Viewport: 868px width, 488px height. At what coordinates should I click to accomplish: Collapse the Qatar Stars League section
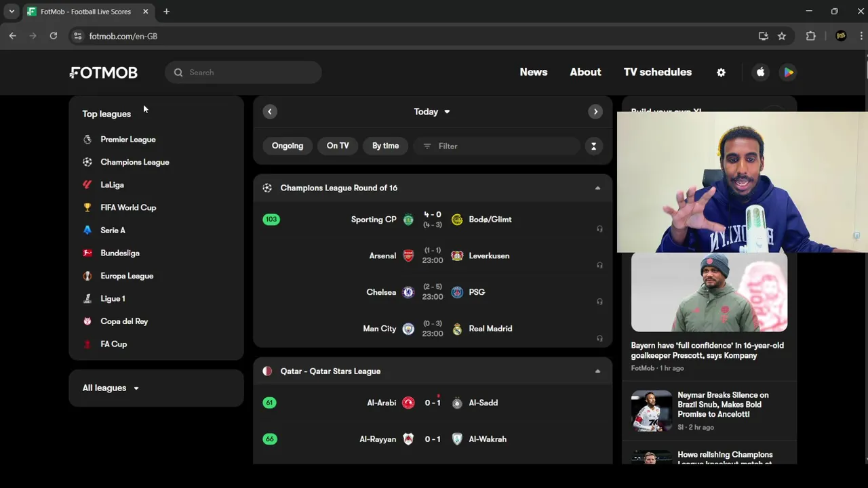[x=597, y=371]
